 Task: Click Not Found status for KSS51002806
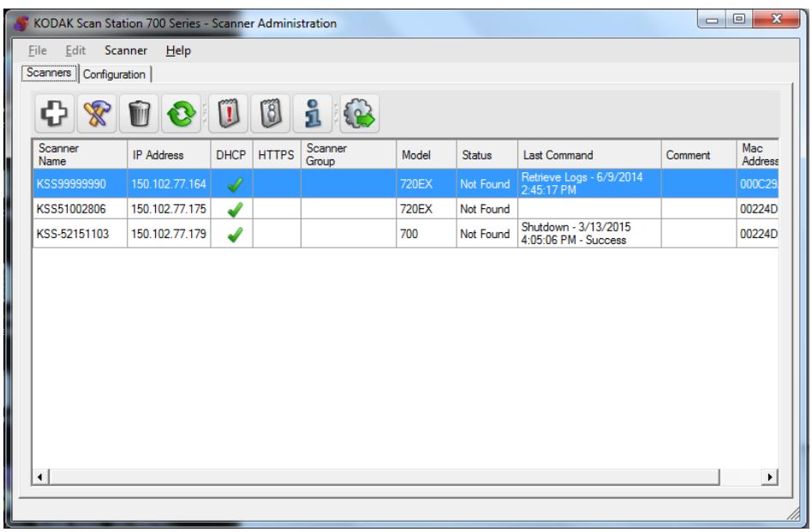coord(486,209)
